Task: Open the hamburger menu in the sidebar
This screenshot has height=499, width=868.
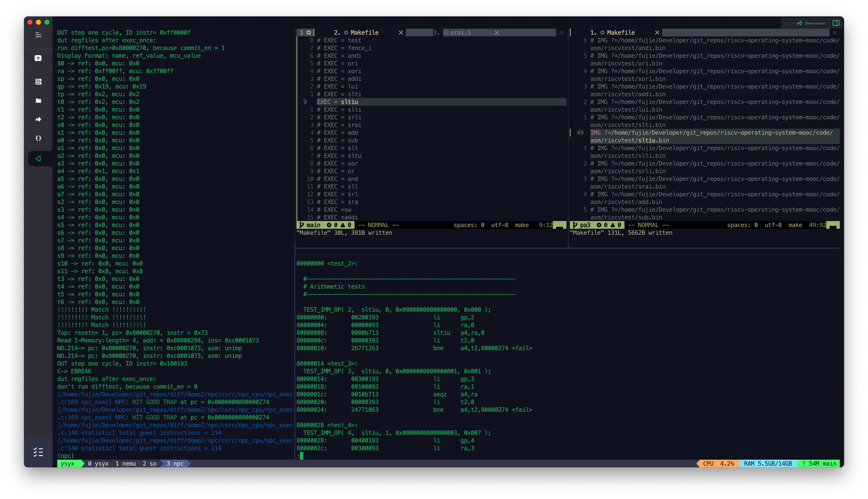Action: 38,35
